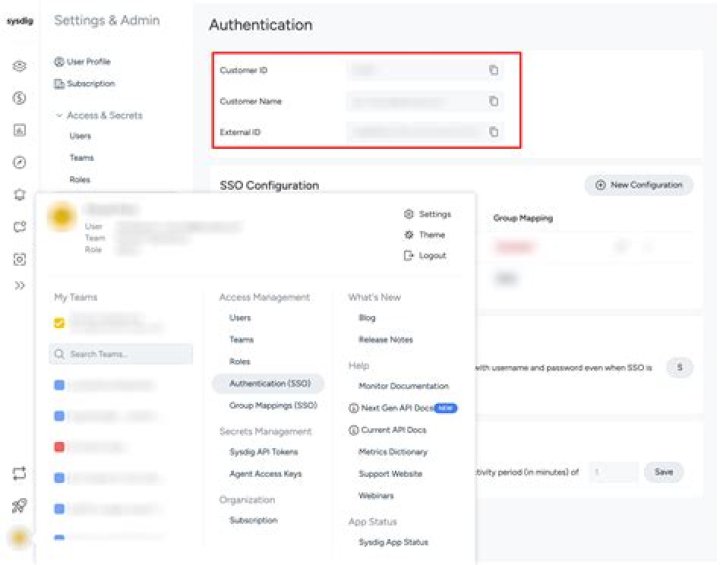Select Roles under Access & Secrets

(80, 180)
